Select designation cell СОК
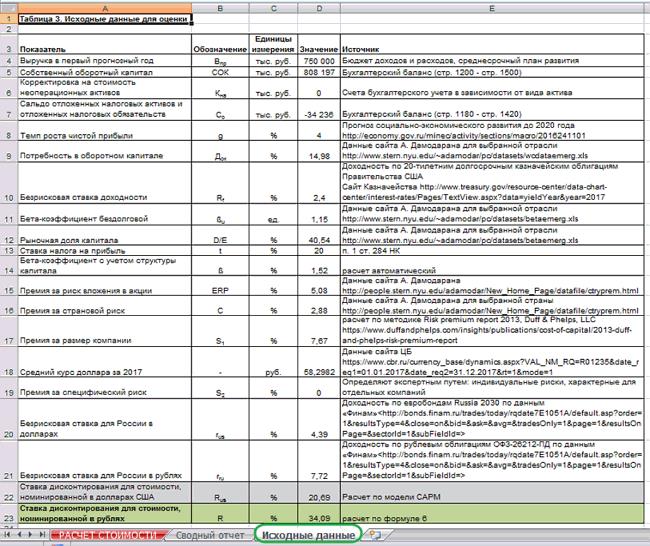 coord(220,72)
